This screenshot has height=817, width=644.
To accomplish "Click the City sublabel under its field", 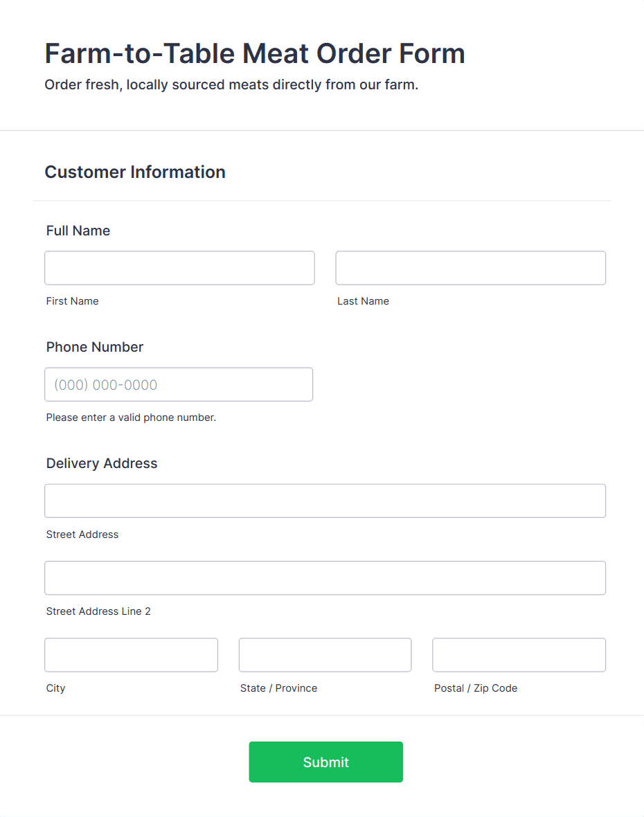I will [55, 688].
